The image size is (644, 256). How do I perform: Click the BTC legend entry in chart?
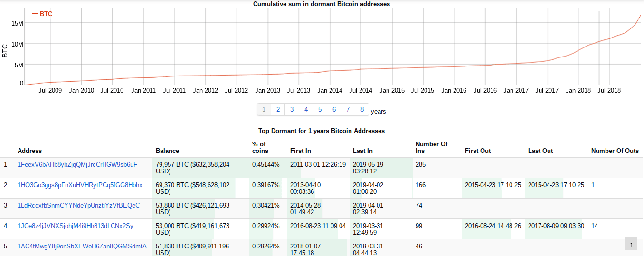(x=42, y=14)
